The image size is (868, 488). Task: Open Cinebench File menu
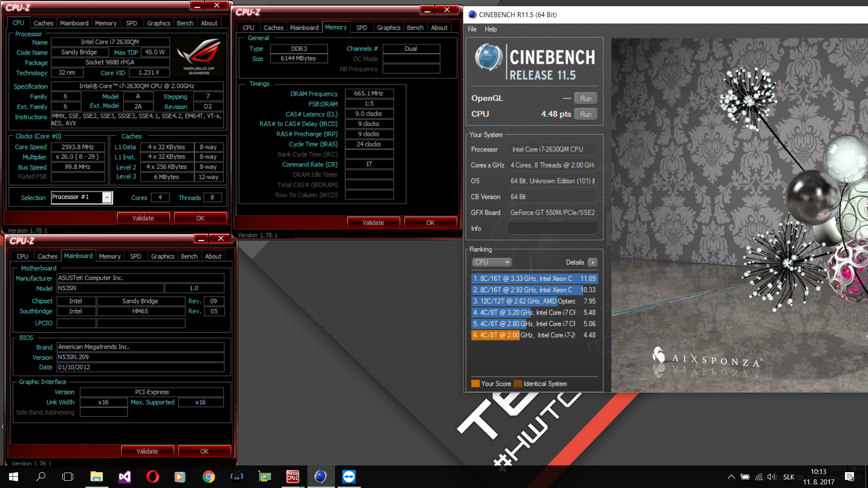(472, 29)
